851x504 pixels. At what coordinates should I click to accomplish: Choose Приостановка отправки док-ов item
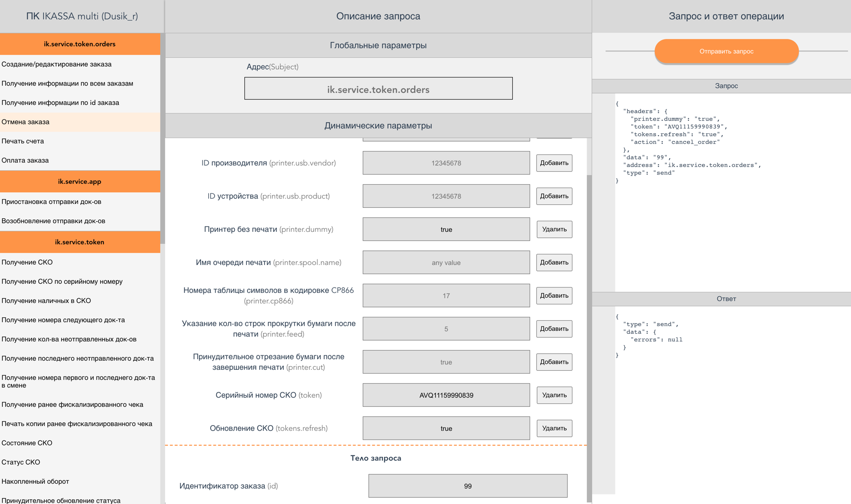51,202
